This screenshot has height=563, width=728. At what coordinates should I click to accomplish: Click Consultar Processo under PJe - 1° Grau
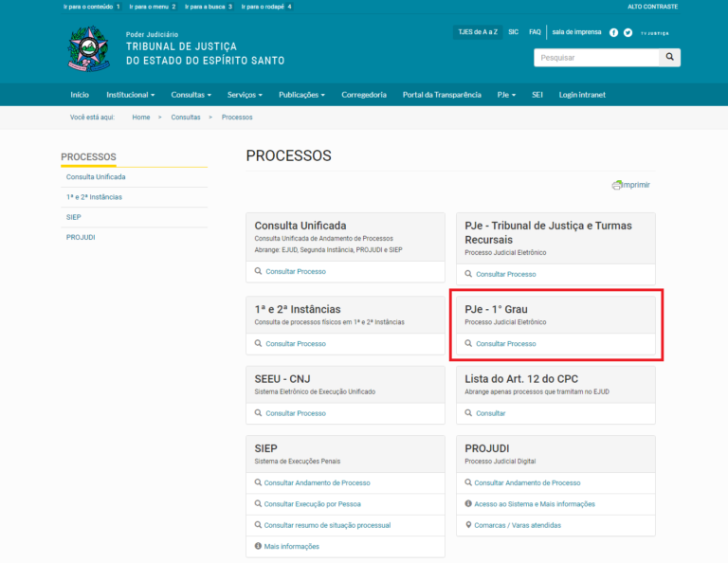[x=506, y=344]
